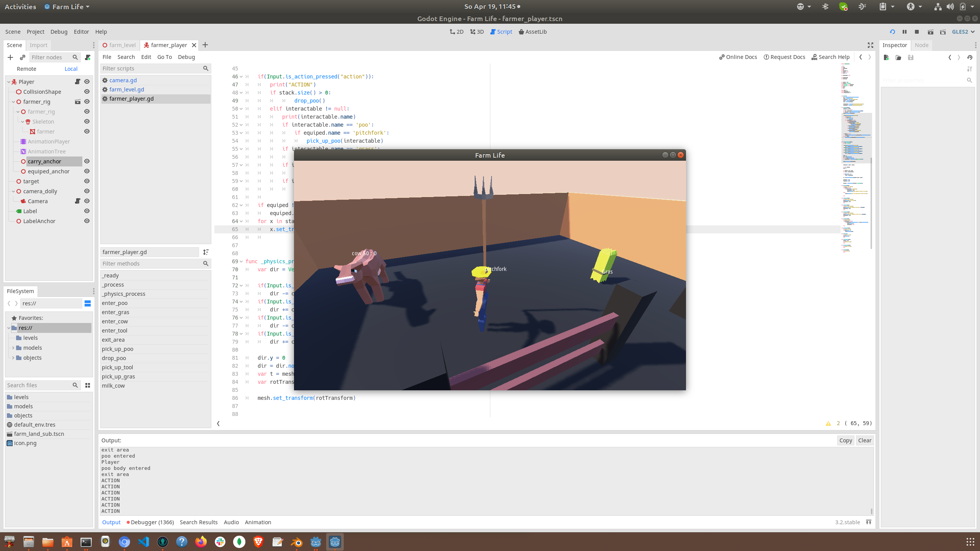This screenshot has height=551, width=980.
Task: Click the instance scene link icon
Action: (x=23, y=57)
